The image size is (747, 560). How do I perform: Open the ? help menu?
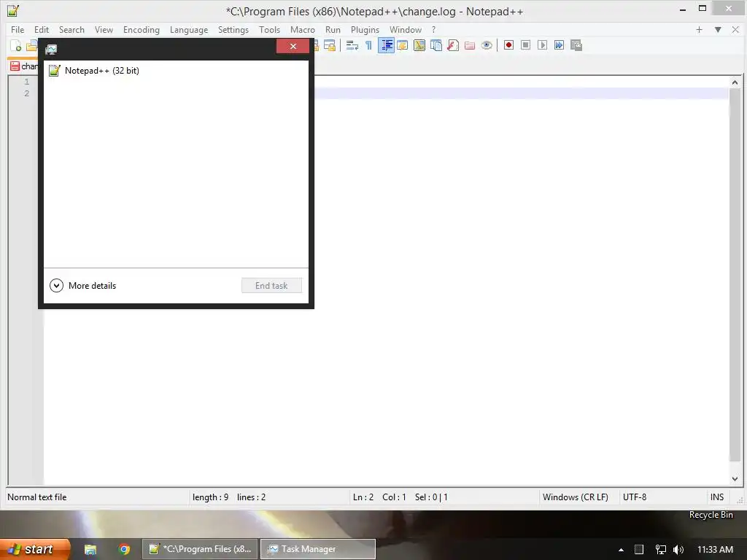(x=433, y=29)
